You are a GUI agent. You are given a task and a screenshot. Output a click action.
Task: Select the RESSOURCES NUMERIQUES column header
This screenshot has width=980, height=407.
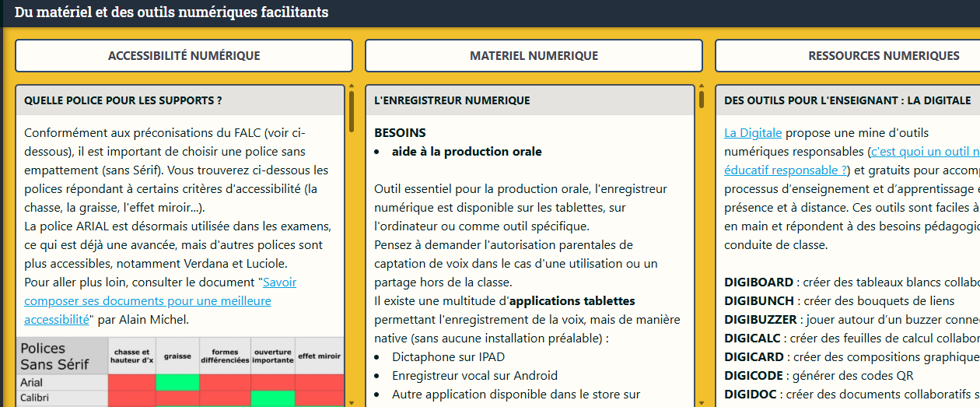884,56
